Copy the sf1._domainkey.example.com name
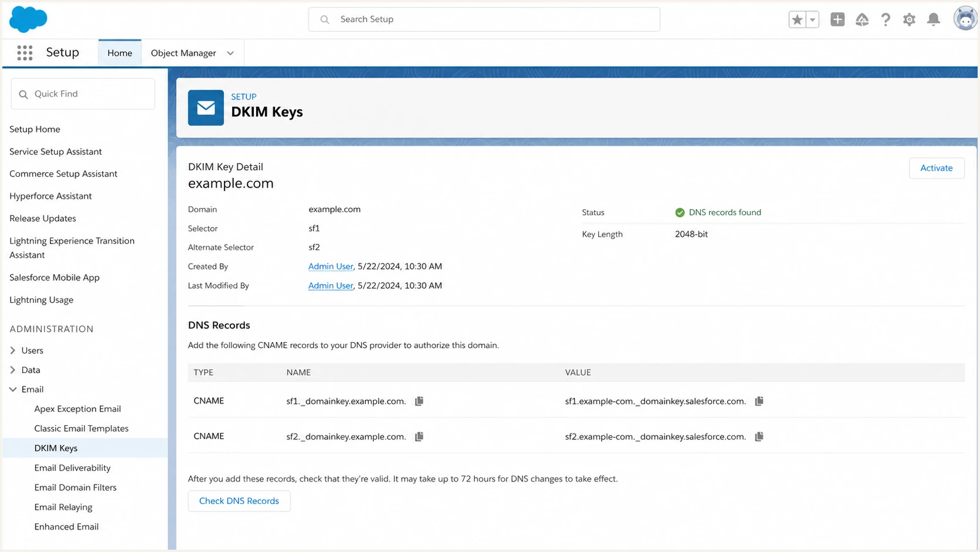This screenshot has height=552, width=980. tap(419, 401)
